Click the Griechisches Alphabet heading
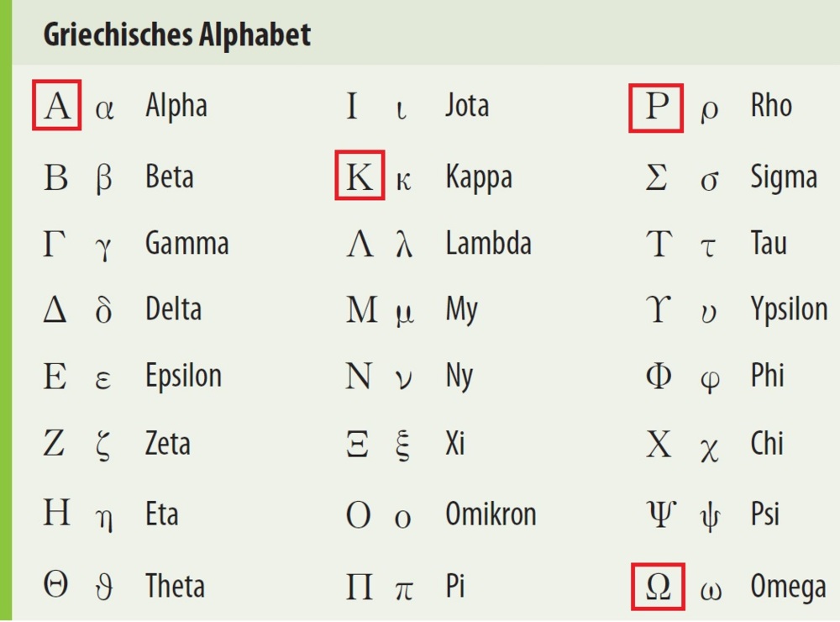The image size is (840, 622). pyautogui.click(x=176, y=35)
